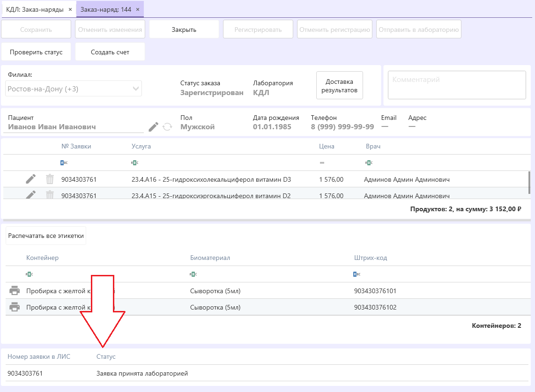
Task: Focus the Комментарий text field
Action: tap(457, 85)
